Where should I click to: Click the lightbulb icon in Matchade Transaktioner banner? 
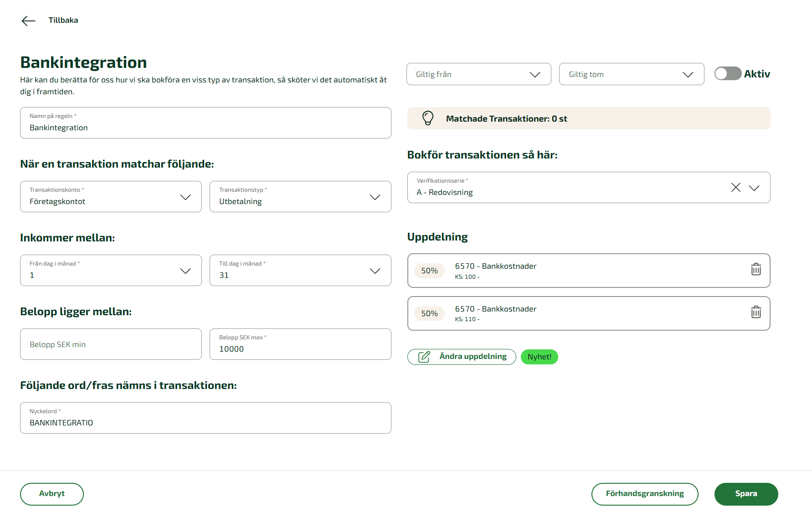coord(427,118)
